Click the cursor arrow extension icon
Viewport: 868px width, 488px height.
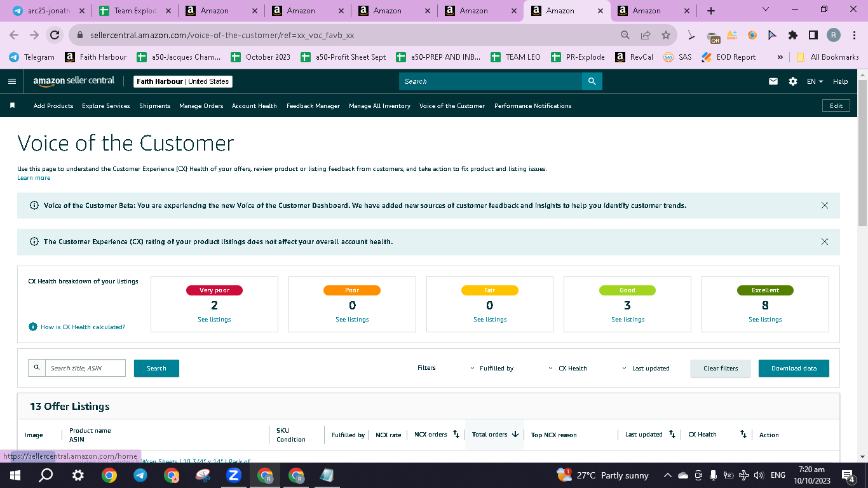pyautogui.click(x=773, y=36)
